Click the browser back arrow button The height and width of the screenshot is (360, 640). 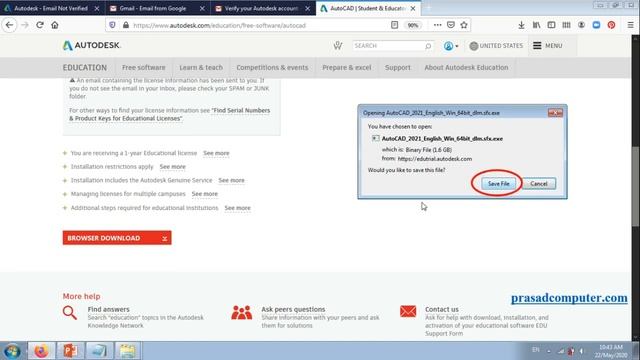[x=9, y=25]
